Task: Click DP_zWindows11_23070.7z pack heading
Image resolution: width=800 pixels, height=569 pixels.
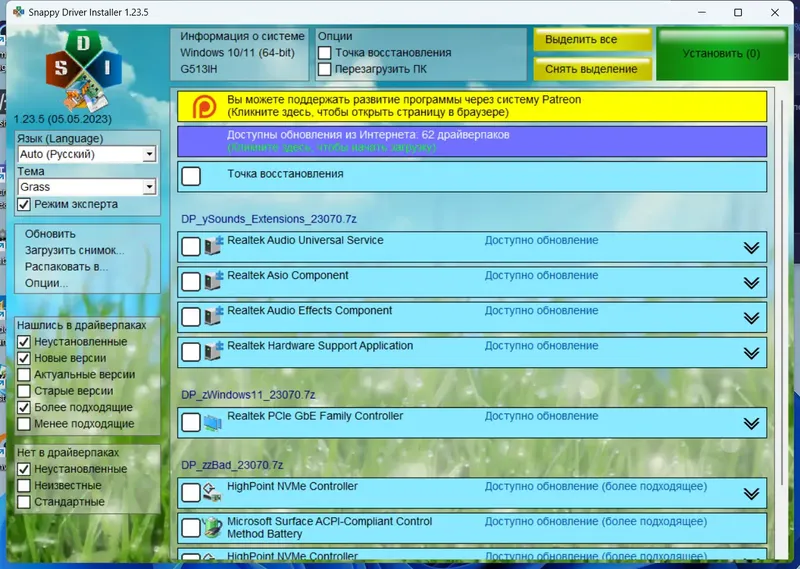Action: pos(248,395)
